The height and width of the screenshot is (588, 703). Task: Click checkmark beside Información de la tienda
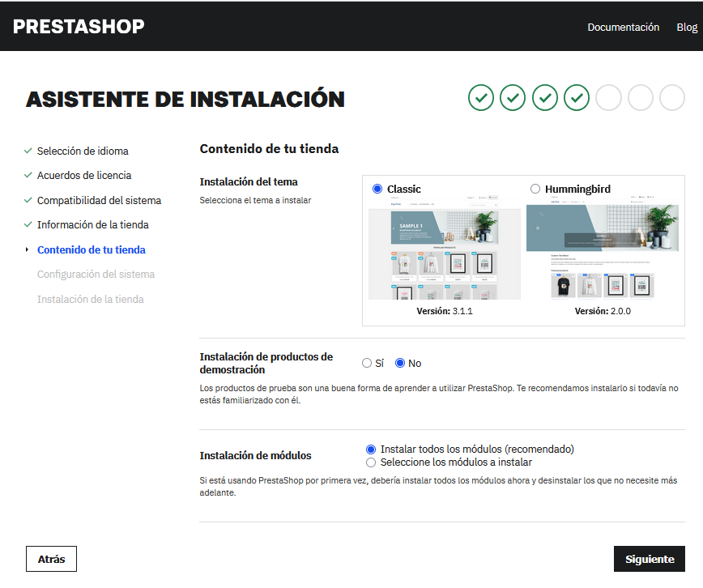[28, 224]
